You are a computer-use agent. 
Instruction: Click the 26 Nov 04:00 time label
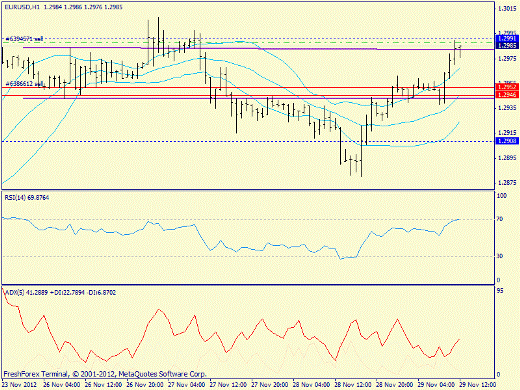(62, 385)
